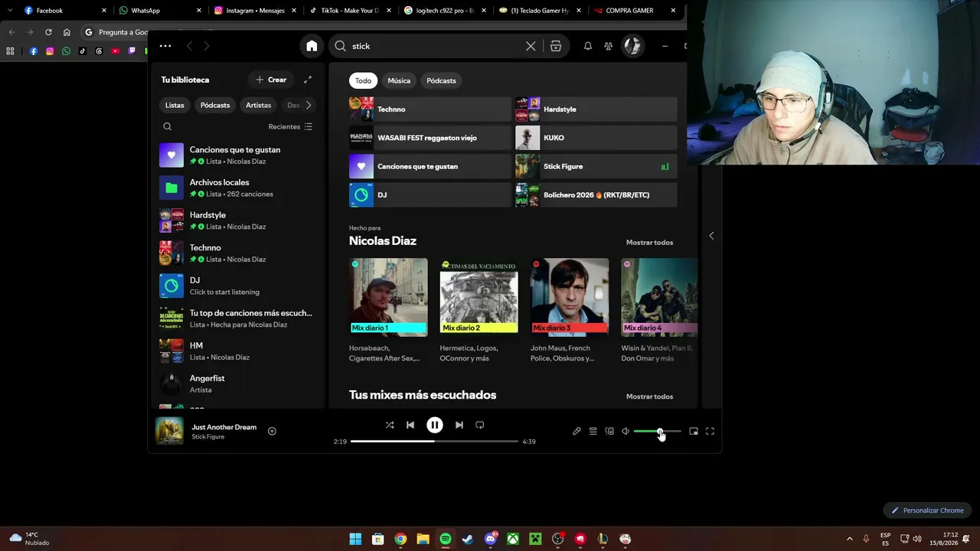Filter the library by Pódcasts chip
Viewport: 980px width, 551px height.
[215, 105]
